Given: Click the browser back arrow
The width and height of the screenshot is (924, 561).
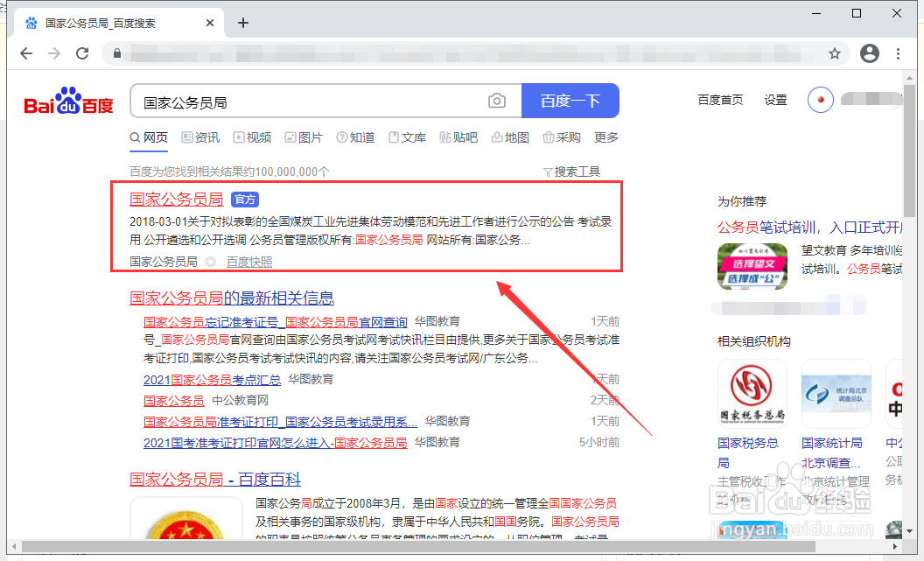Looking at the screenshot, I should point(26,53).
